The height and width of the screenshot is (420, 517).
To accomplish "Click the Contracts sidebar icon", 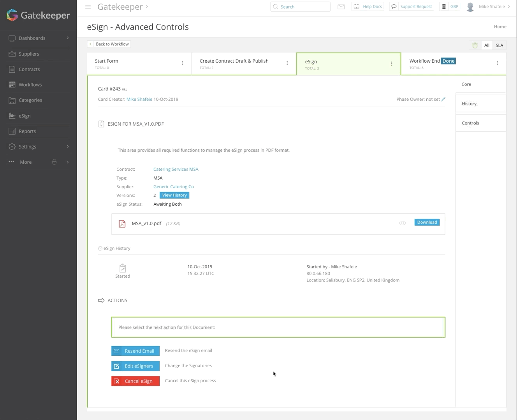I will (x=12, y=69).
